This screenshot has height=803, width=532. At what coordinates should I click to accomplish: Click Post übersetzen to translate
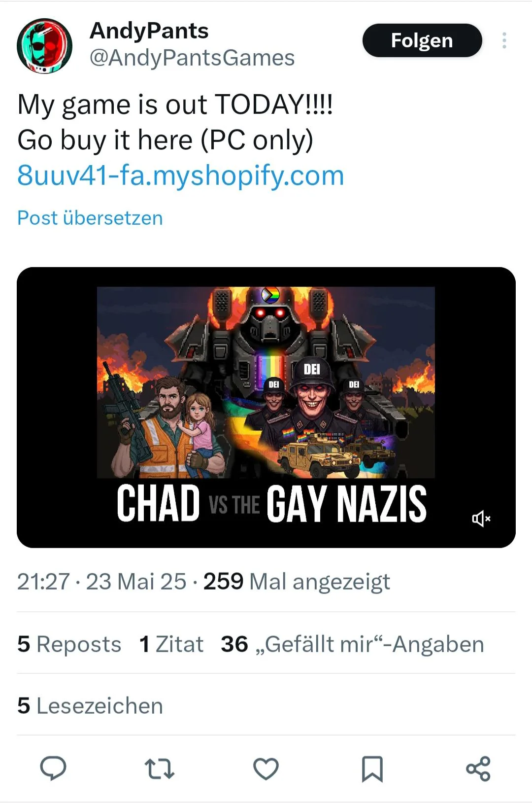[x=90, y=218]
